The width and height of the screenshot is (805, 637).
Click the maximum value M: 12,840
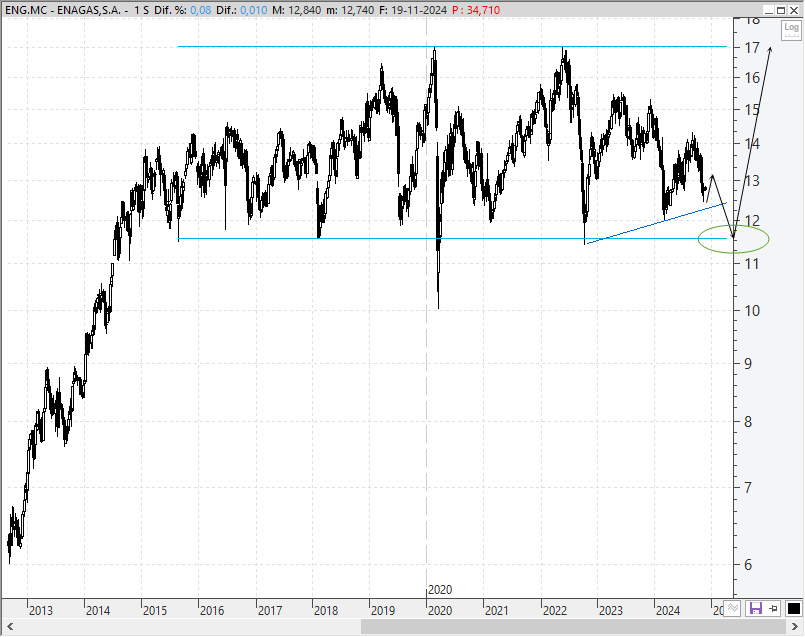297,10
